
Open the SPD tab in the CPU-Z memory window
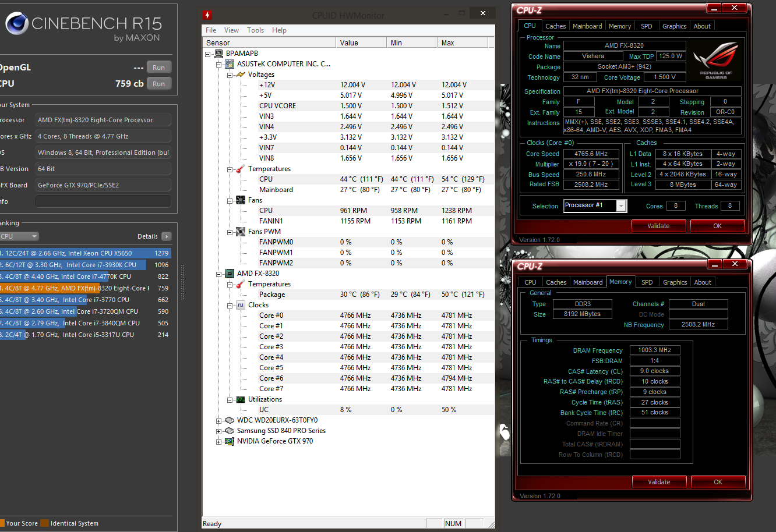coord(647,282)
